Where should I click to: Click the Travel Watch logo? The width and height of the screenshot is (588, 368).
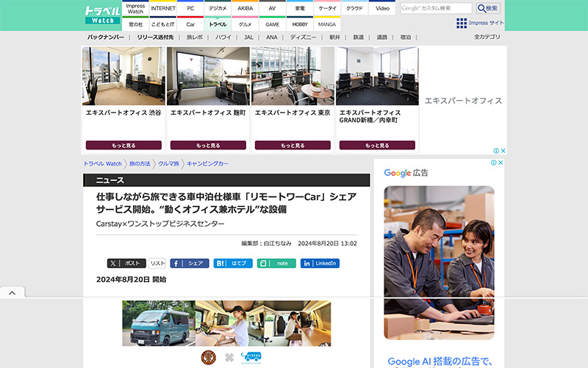coord(102,15)
